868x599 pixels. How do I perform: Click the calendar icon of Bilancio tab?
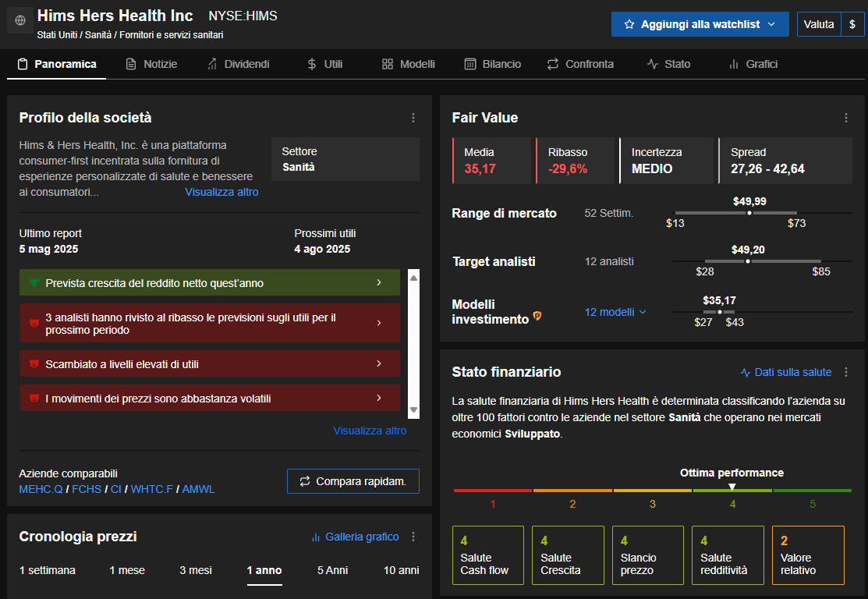tap(470, 64)
